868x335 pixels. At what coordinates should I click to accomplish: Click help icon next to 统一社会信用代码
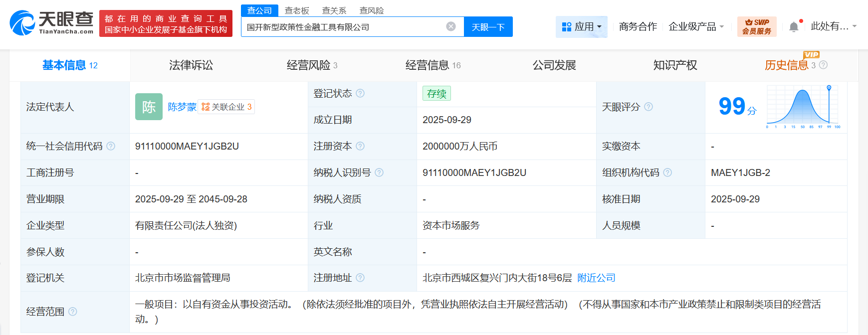click(x=111, y=146)
